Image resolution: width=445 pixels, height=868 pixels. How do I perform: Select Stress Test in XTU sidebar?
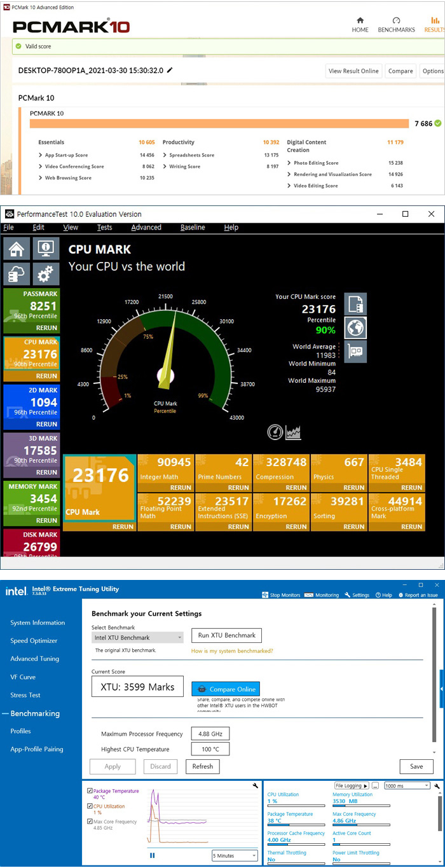[x=25, y=695]
